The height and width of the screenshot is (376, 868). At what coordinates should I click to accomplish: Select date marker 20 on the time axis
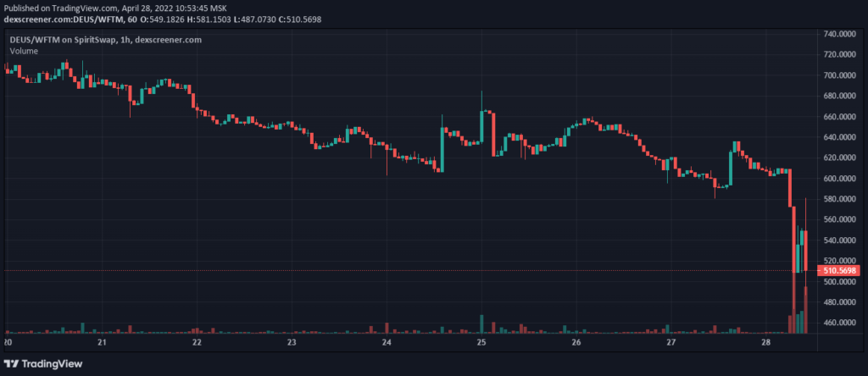click(7, 343)
